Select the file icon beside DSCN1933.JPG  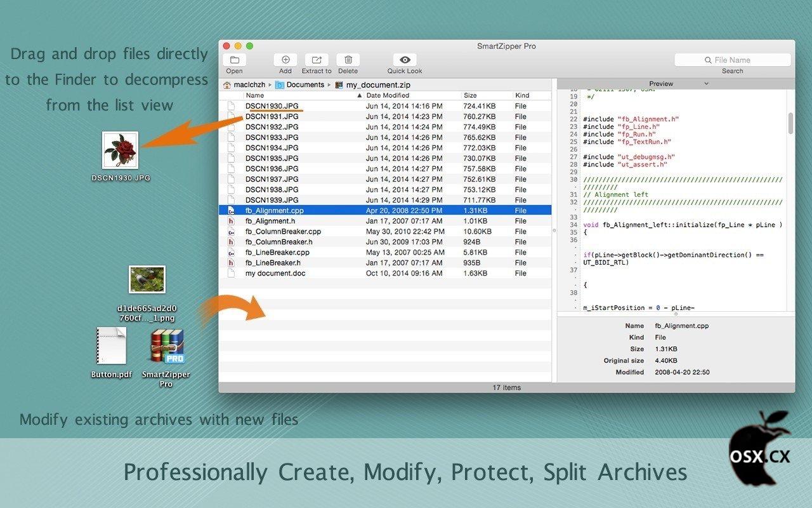tap(232, 137)
